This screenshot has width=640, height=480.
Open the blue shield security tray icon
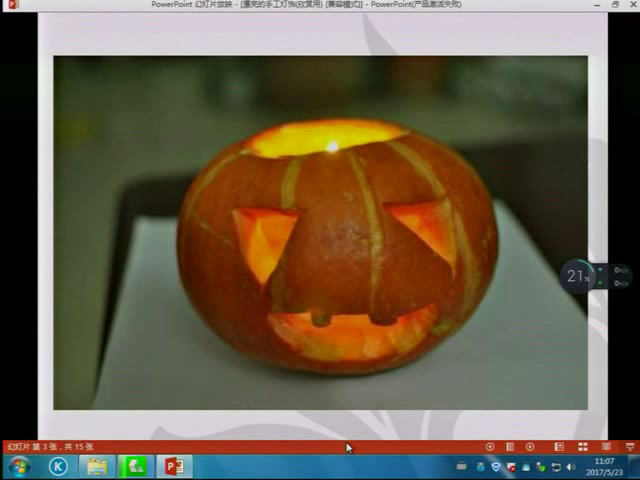click(x=496, y=467)
